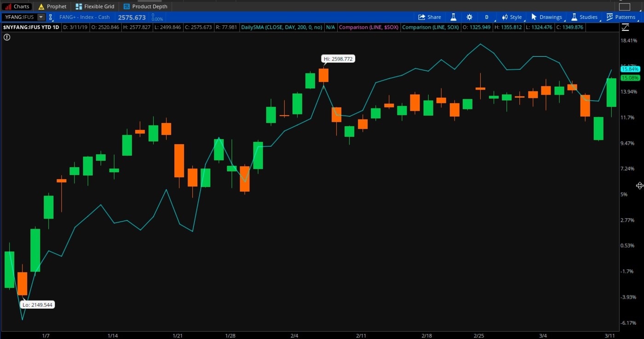Screen dimensions: 644x339
Task: Open the Patterns menu
Action: [x=621, y=17]
